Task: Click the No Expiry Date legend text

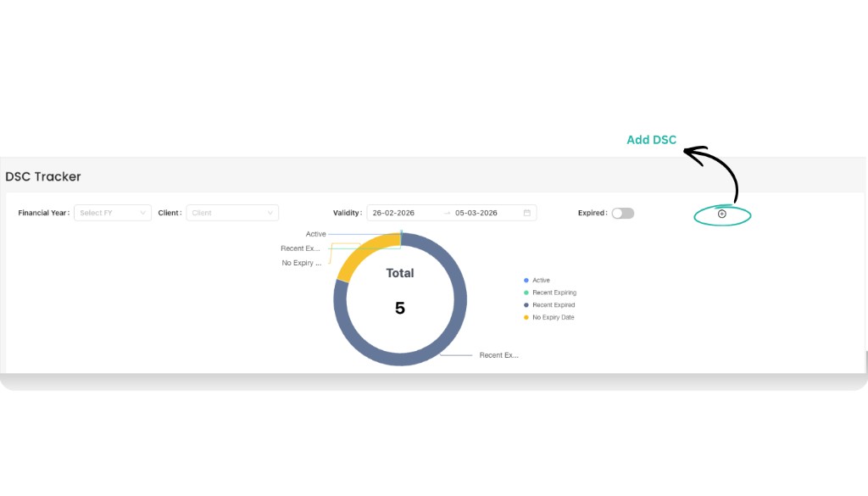Action: point(554,317)
